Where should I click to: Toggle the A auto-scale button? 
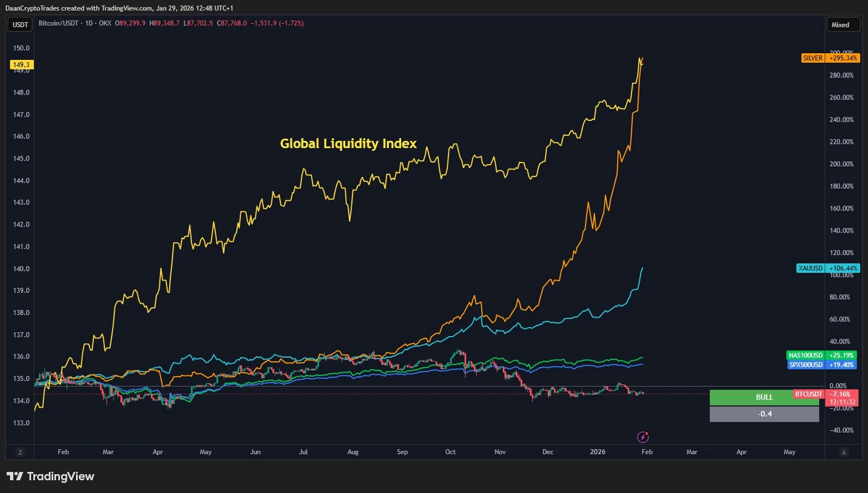click(844, 453)
